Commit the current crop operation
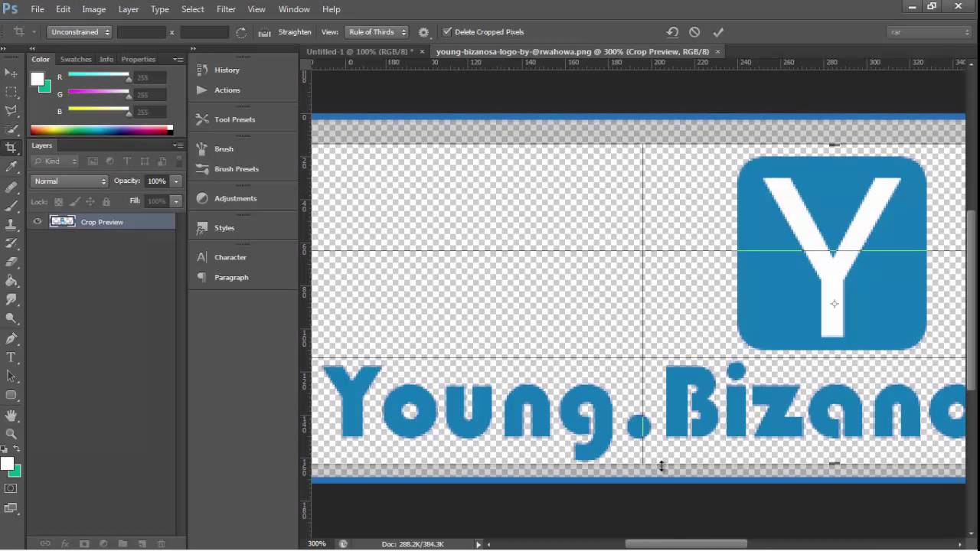The image size is (980, 551). pos(717,32)
